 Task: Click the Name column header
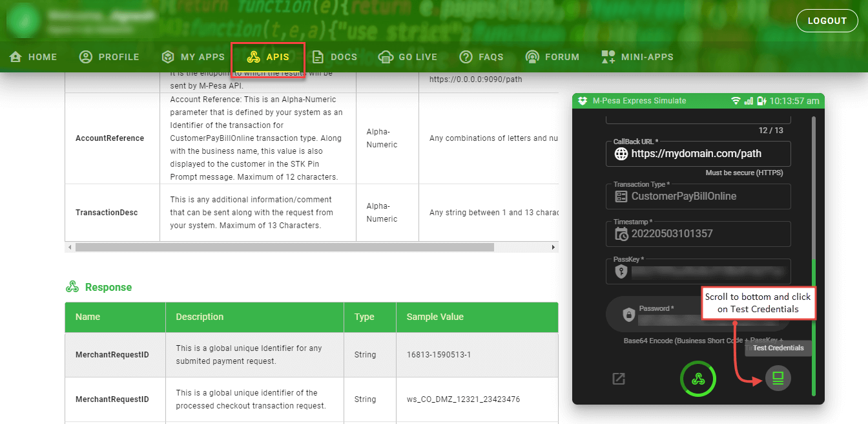[x=88, y=317]
